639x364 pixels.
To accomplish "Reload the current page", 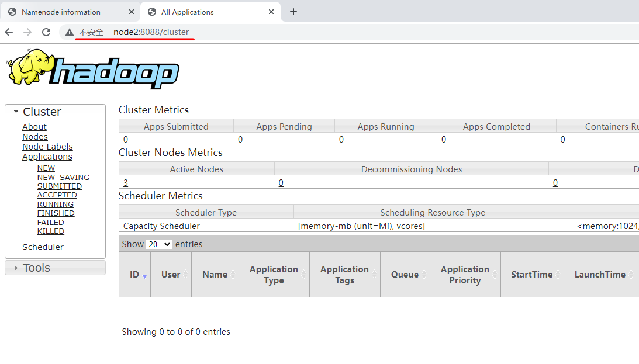I will [46, 32].
